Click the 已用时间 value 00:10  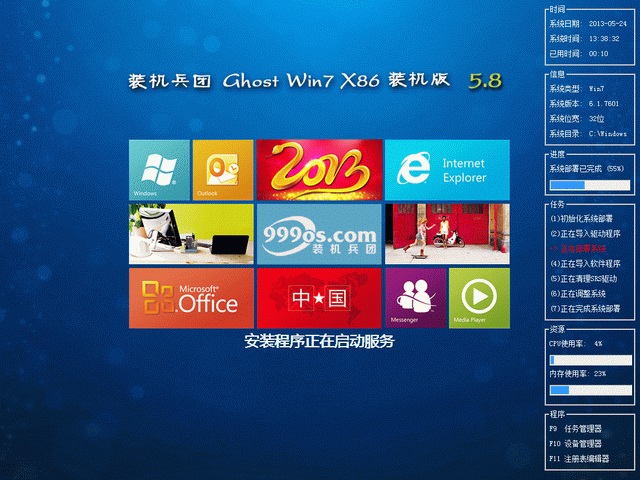pyautogui.click(x=598, y=53)
